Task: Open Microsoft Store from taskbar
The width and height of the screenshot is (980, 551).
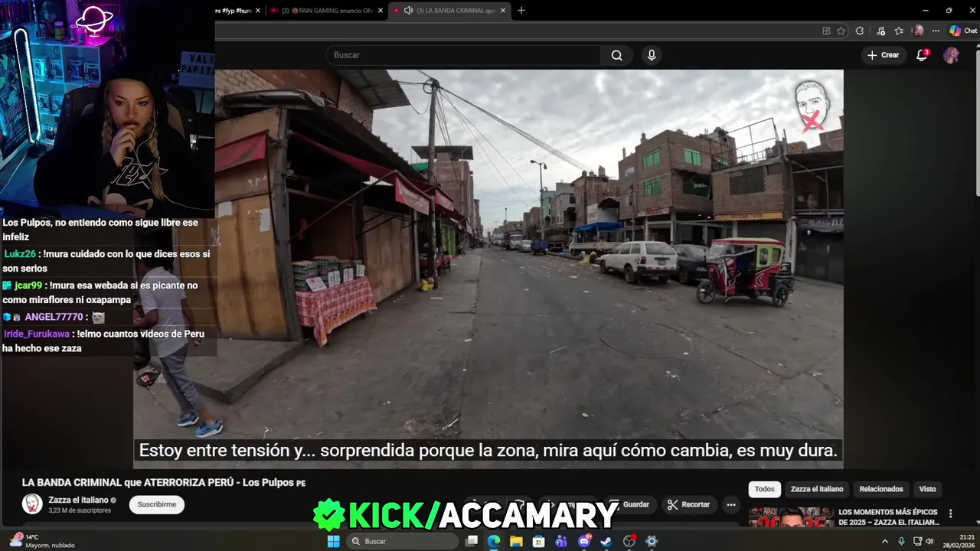Action: [539, 541]
